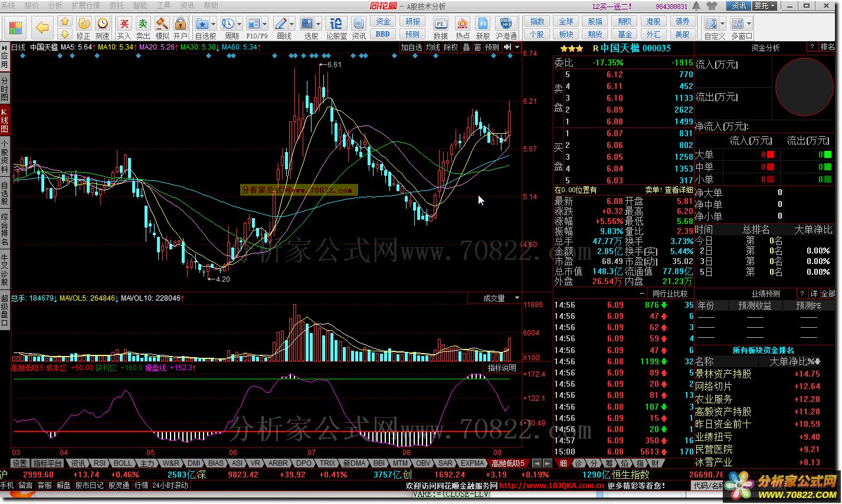Screen dimensions: 842x504
Task: Switch bottom panel to 财 finance view
Action: (656, 463)
